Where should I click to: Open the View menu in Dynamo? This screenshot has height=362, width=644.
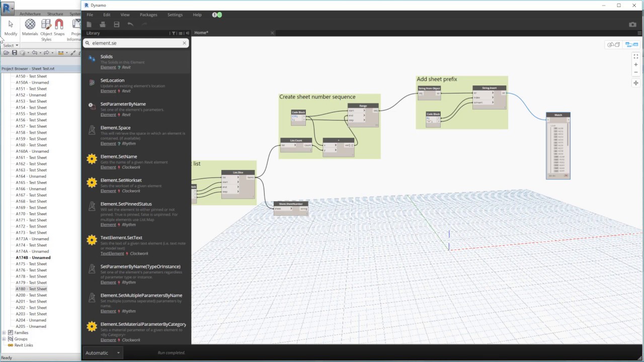pos(125,15)
